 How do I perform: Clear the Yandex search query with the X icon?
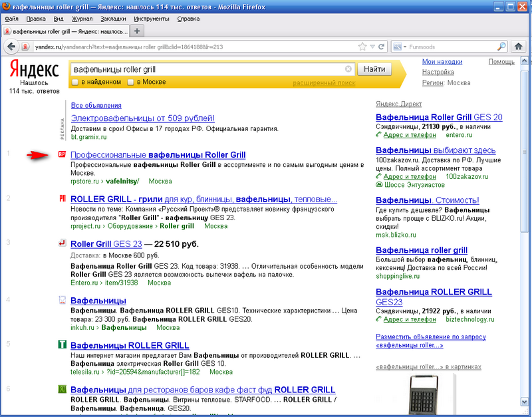coord(348,69)
